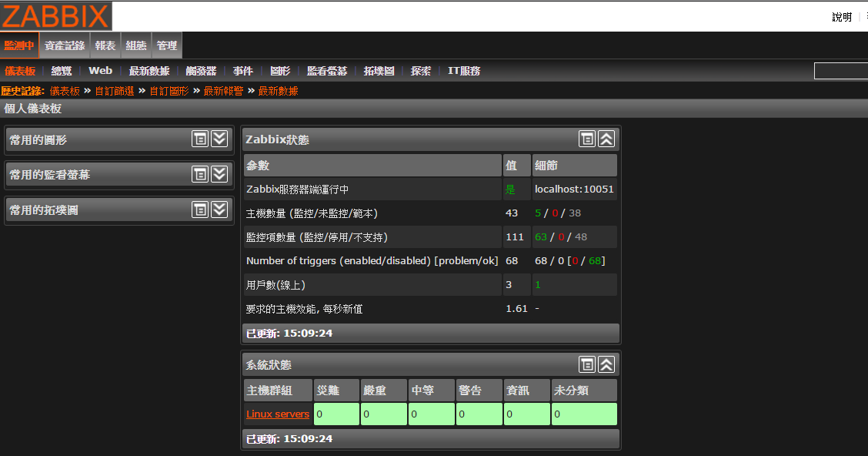Viewport: 868px width, 456px height.
Task: Click the 最新報警 history breadcrumb link
Action: pyautogui.click(x=224, y=91)
